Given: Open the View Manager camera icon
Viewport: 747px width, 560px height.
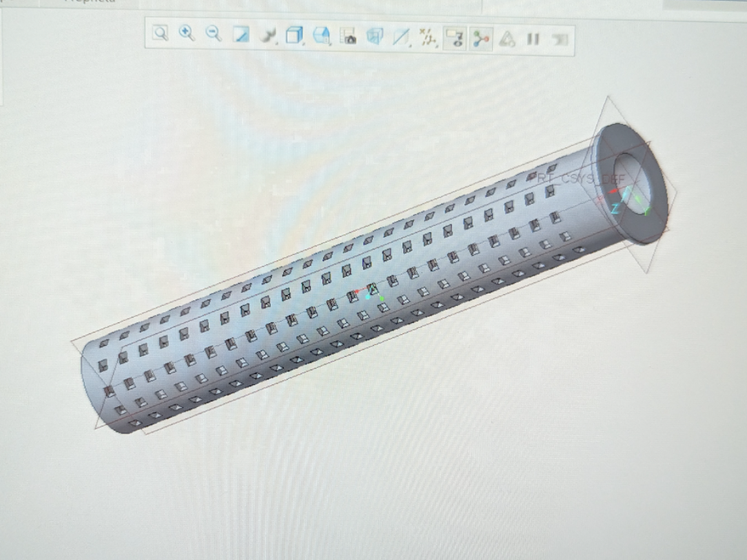Looking at the screenshot, I should 349,37.
